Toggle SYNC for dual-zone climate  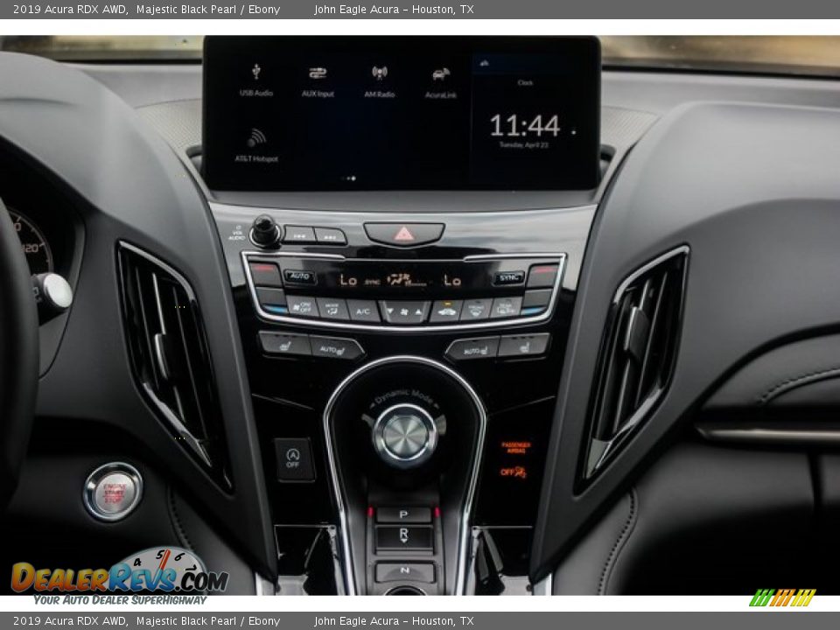[x=509, y=277]
